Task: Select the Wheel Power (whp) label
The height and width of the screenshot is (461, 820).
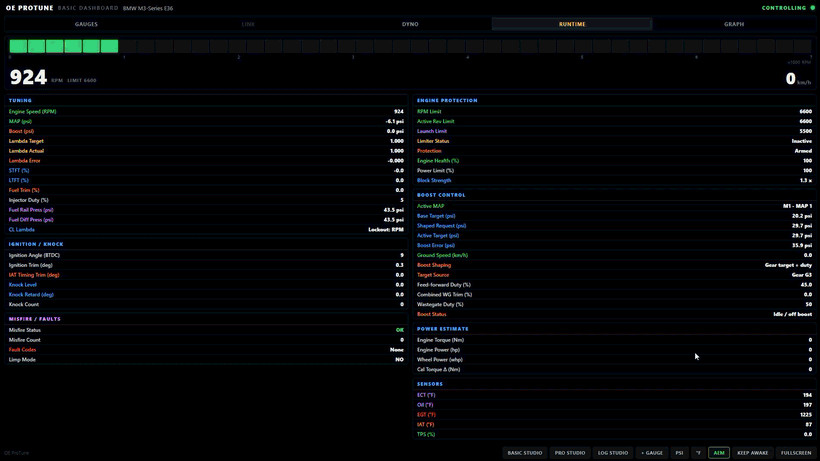Action: [x=440, y=360]
